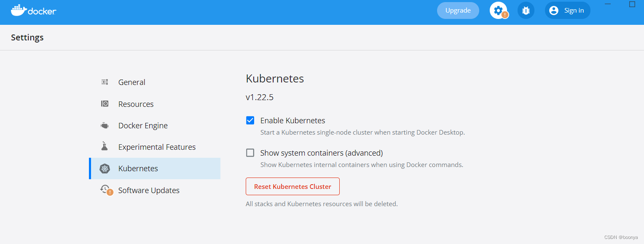Image resolution: width=644 pixels, height=244 pixels.
Task: Click the Software Updates clock icon
Action: coord(105,190)
